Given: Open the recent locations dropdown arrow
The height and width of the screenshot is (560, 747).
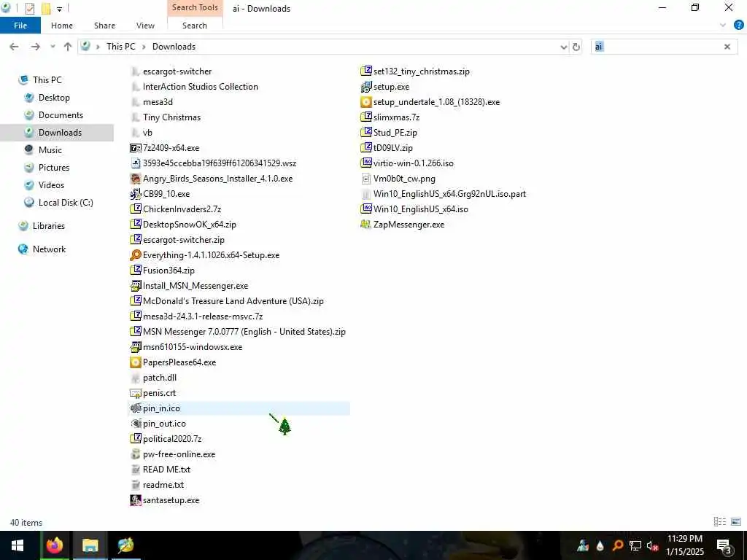Looking at the screenshot, I should [x=53, y=47].
